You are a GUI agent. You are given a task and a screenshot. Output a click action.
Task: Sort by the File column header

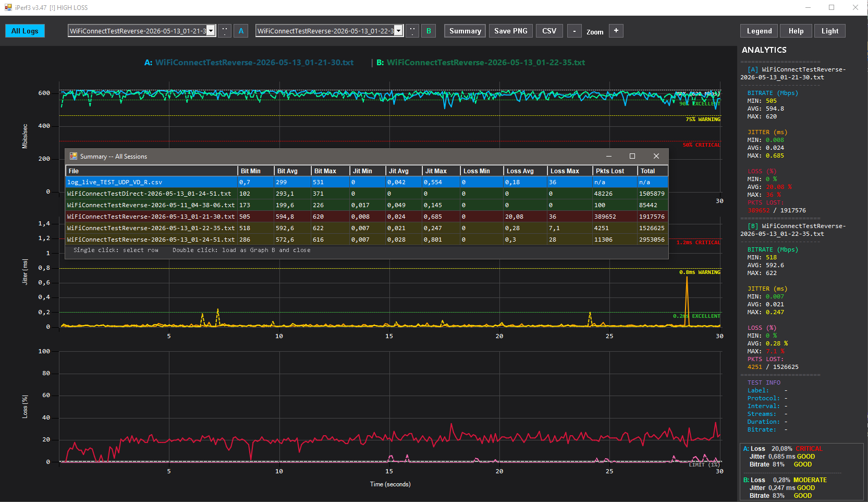click(152, 171)
